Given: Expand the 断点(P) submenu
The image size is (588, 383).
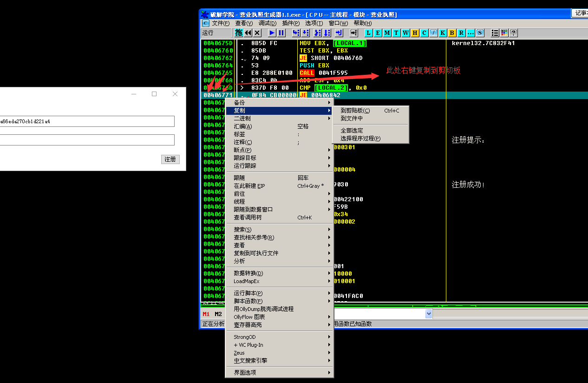Looking at the screenshot, I should pyautogui.click(x=279, y=150).
